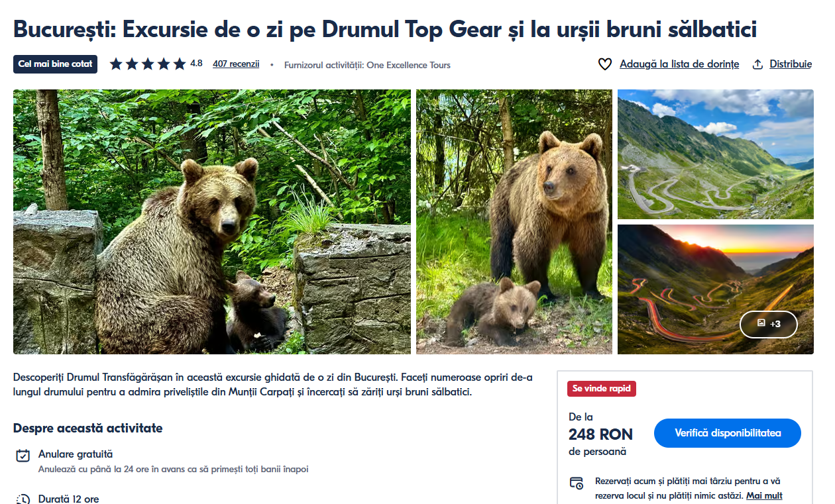The height and width of the screenshot is (504, 835).
Task: Open the sunset road light-trails photo
Action: pos(715,289)
